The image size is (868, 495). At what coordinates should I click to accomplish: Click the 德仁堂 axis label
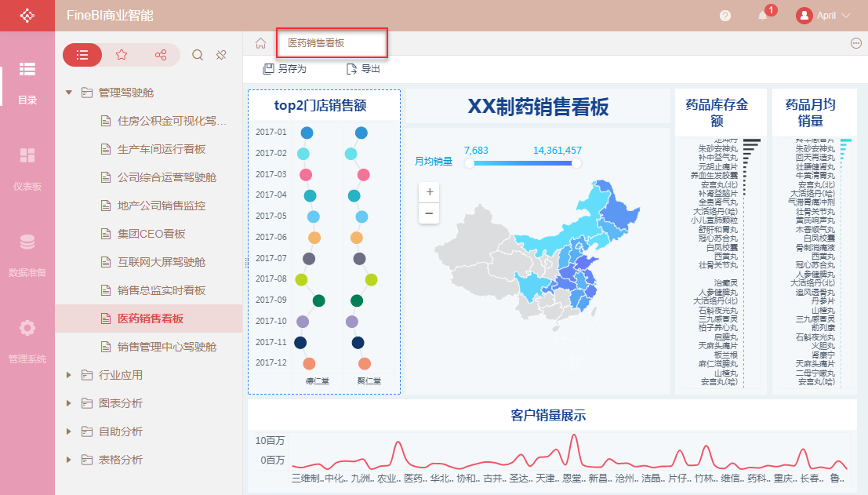coord(318,381)
